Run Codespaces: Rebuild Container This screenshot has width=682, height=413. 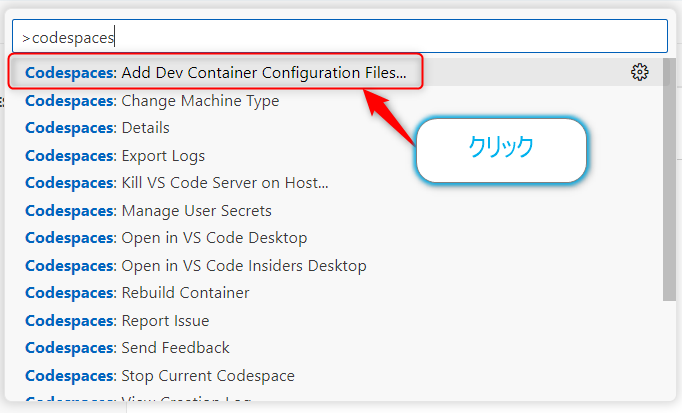[336, 293]
